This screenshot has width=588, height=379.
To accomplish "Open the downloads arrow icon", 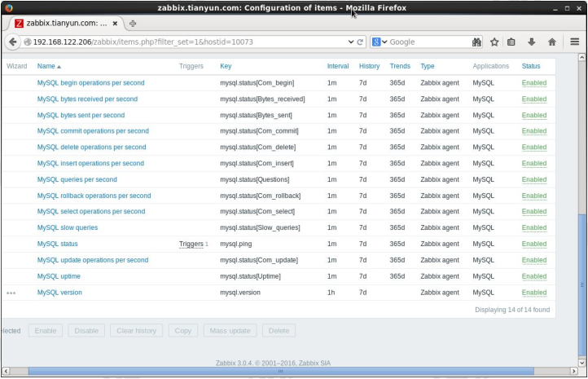I will (531, 42).
